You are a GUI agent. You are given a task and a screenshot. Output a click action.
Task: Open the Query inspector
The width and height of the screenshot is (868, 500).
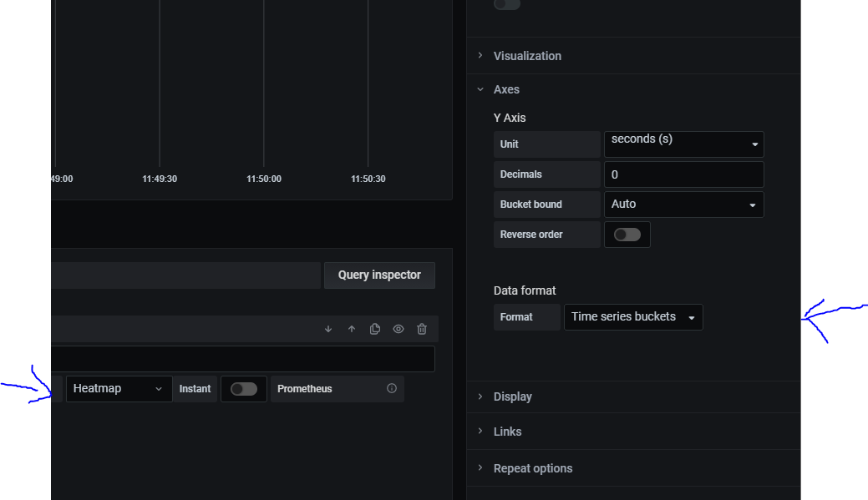[x=379, y=275]
